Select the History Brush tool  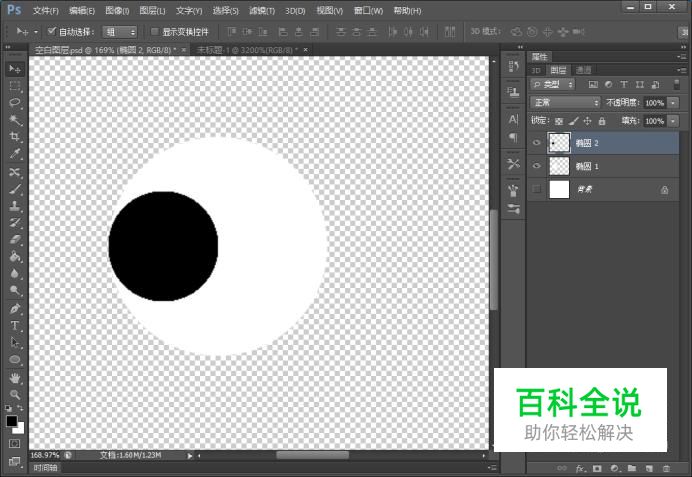coord(15,222)
